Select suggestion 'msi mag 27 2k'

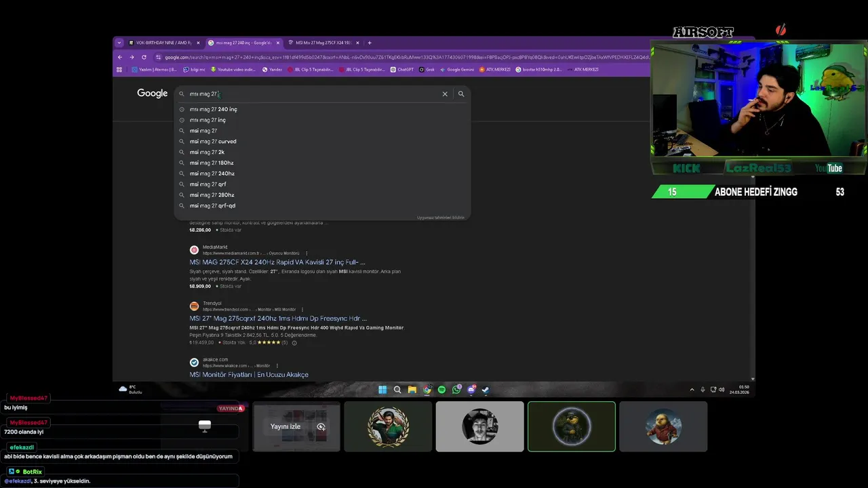pos(322,152)
